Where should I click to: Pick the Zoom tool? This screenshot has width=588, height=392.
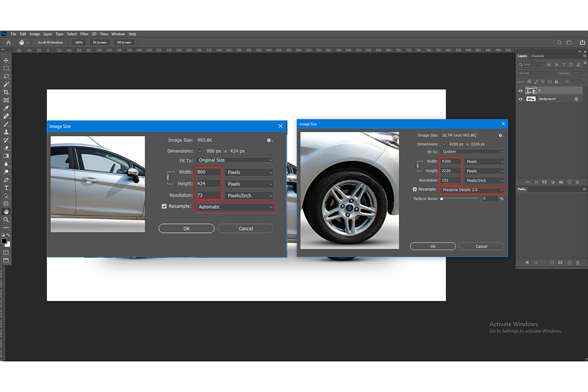6,219
